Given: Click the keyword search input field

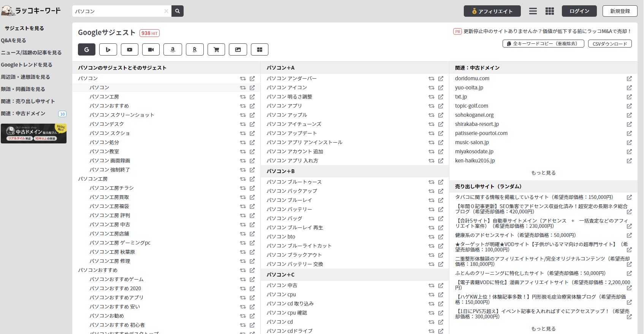Looking at the screenshot, I should (118, 11).
